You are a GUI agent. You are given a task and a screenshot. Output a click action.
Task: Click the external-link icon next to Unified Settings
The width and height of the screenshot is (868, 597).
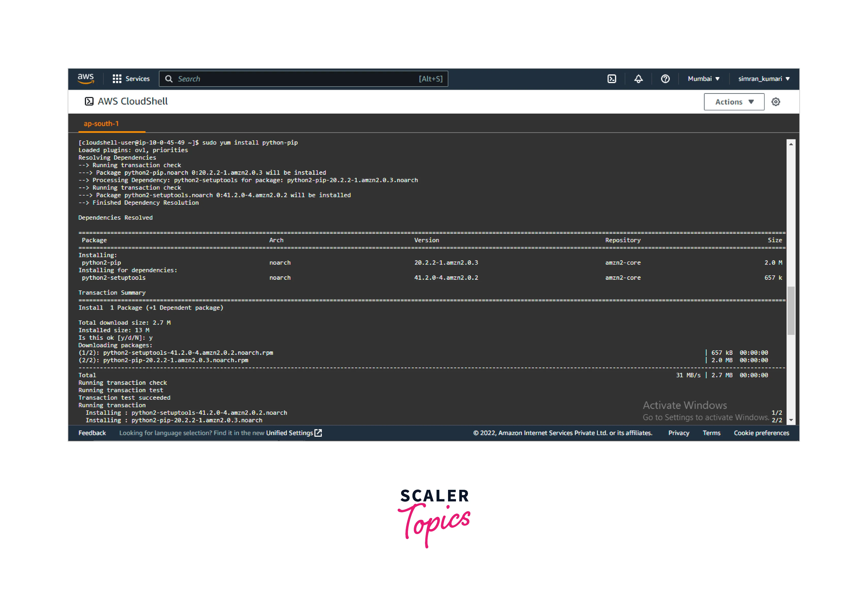point(318,433)
